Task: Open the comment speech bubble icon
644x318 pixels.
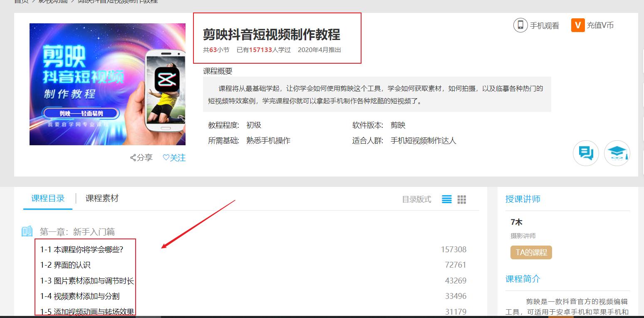Action: [x=586, y=153]
